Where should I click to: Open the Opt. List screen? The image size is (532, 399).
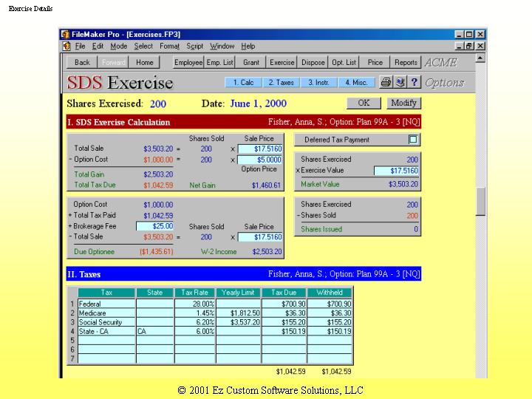pyautogui.click(x=344, y=62)
